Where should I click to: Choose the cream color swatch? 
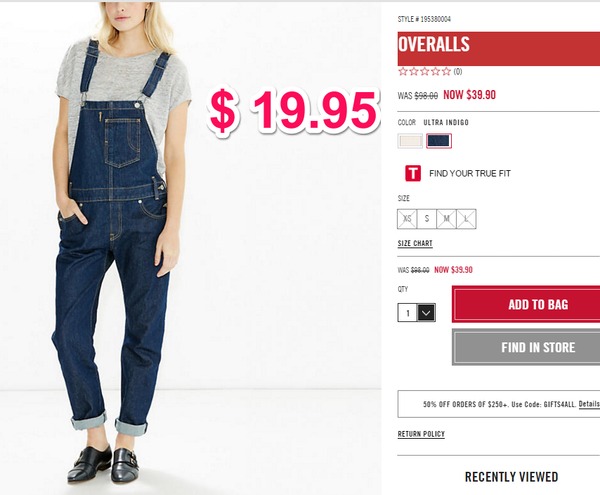[x=410, y=141]
